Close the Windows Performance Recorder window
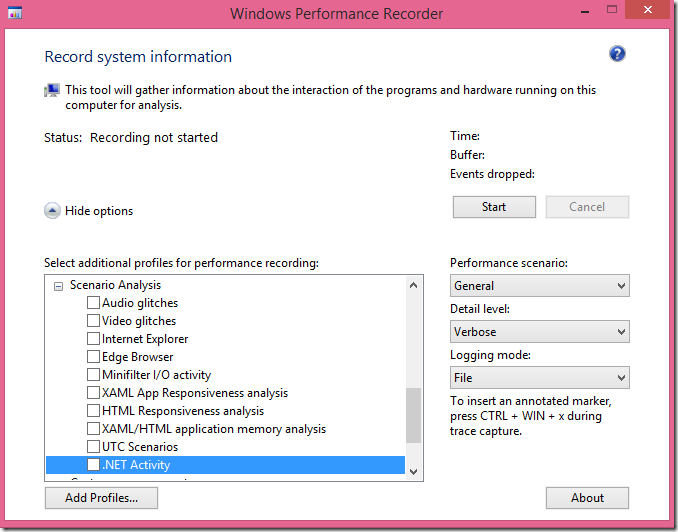This screenshot has height=532, width=678. 647,10
